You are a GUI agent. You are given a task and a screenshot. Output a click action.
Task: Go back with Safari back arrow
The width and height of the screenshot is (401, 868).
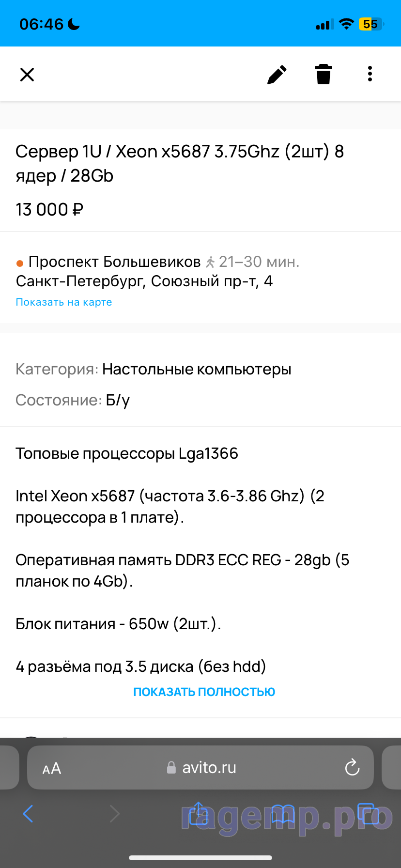(29, 814)
